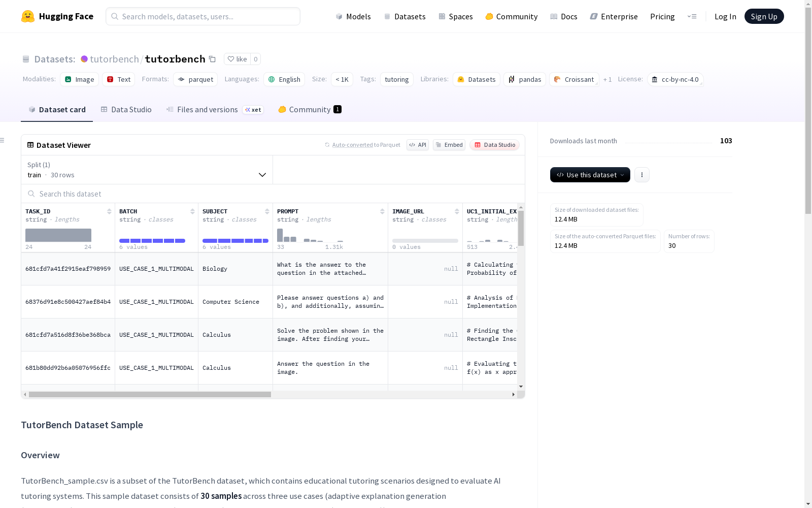Click the Datasets stack icon beside the title
812x508 pixels.
point(26,59)
